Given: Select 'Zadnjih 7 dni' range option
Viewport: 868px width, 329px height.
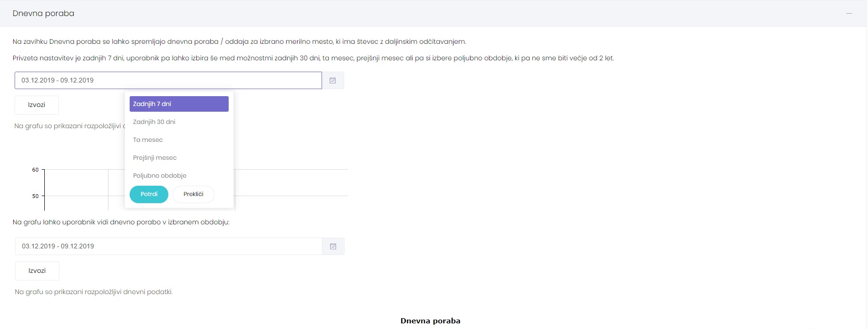Looking at the screenshot, I should tap(179, 104).
